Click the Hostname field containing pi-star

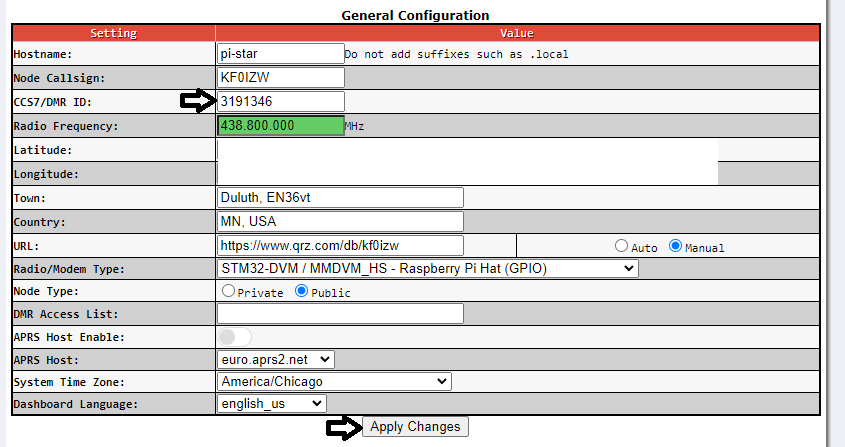[280, 53]
